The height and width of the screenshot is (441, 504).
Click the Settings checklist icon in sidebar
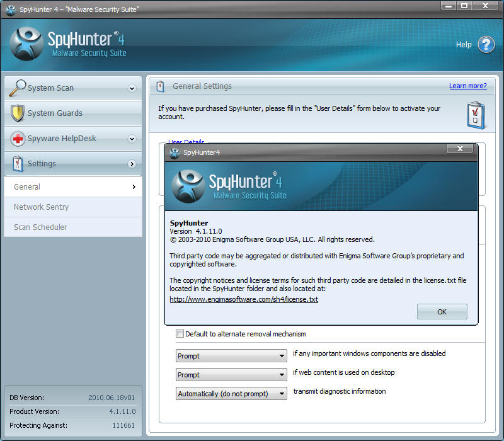[x=17, y=164]
